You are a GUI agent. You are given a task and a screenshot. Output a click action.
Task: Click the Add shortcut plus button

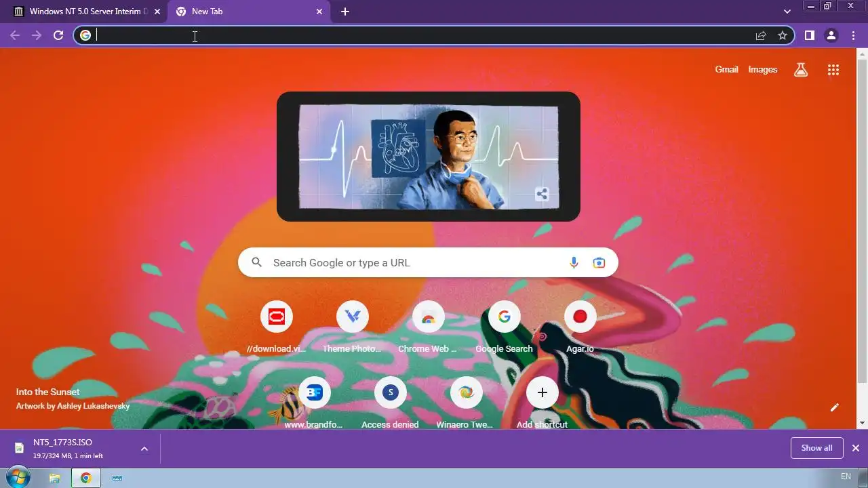pyautogui.click(x=542, y=392)
